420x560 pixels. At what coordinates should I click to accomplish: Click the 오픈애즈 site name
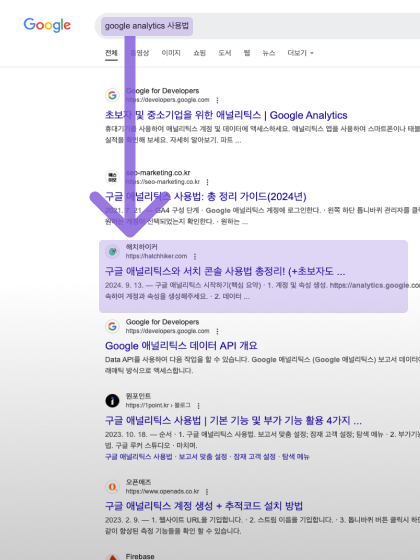click(138, 482)
